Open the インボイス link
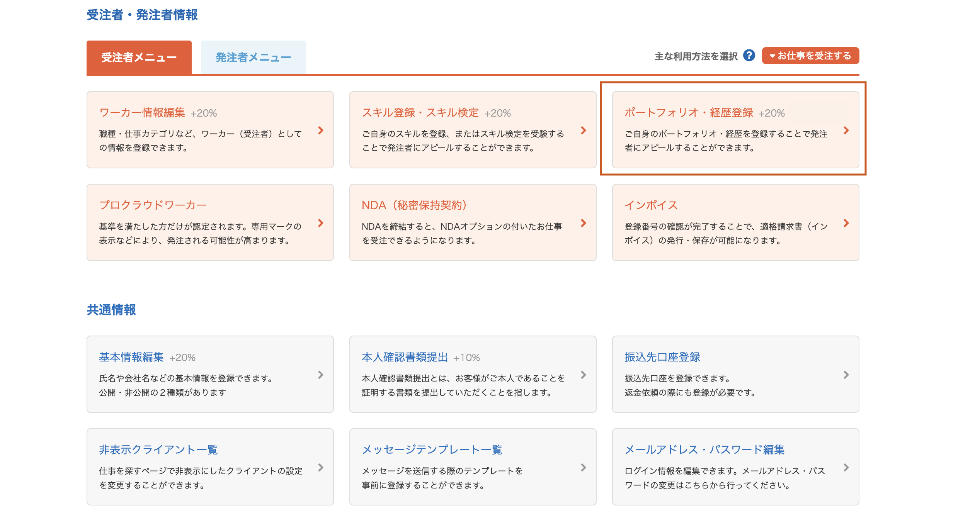The height and width of the screenshot is (519, 980). [651, 205]
